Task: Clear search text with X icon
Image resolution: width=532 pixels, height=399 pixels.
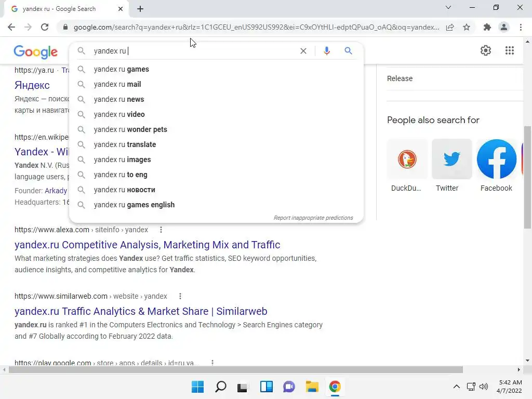Action: pyautogui.click(x=303, y=51)
